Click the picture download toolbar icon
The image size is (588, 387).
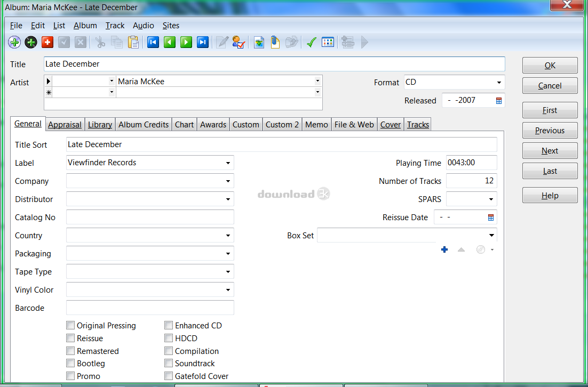tap(259, 42)
